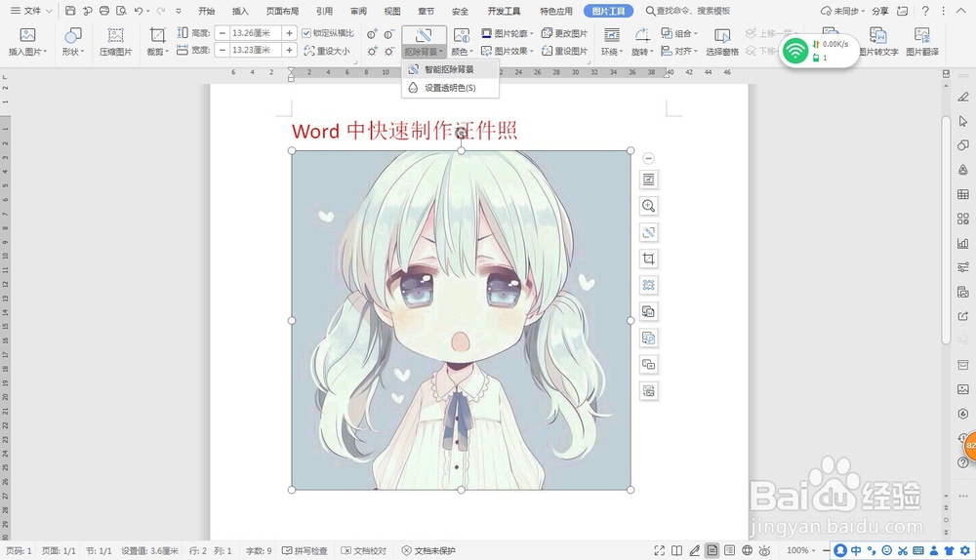Decrease brightness with the bottom-right sun-minus icon
The image size is (976, 560).
click(389, 51)
